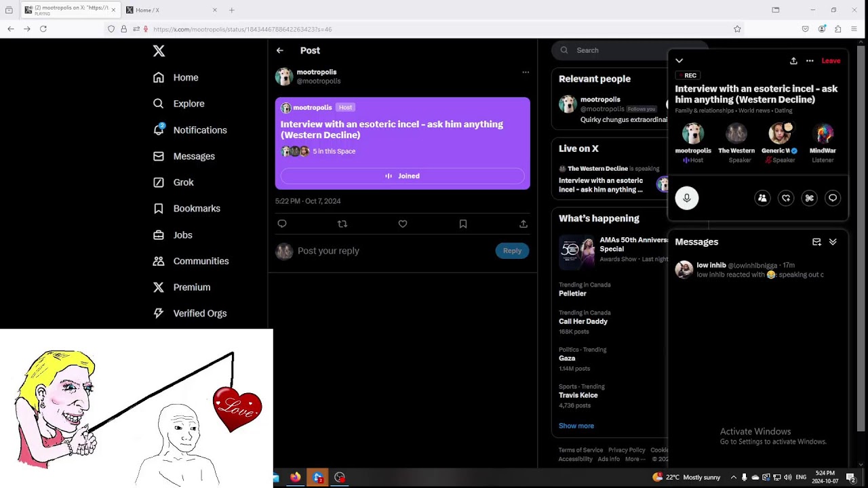Click the heart reactions icon in the Space
This screenshot has width=868, height=488.
pos(786,198)
